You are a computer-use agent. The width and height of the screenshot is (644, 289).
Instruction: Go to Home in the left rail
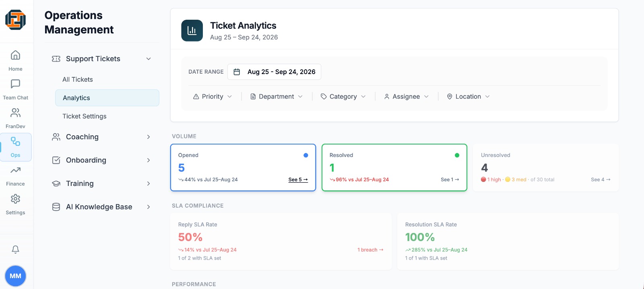pyautogui.click(x=15, y=60)
